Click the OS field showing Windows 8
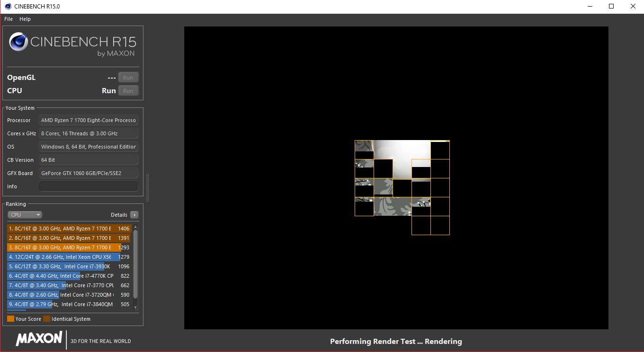 click(89, 147)
